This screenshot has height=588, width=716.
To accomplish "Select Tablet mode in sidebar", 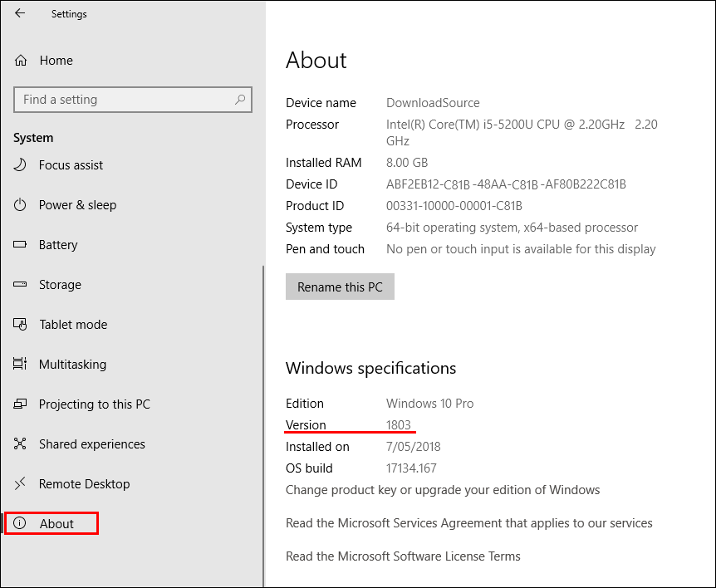I will 73,324.
